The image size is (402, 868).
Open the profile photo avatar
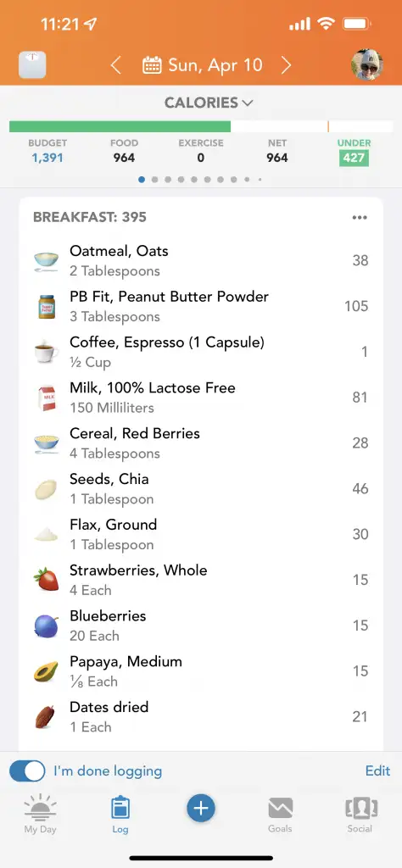367,64
